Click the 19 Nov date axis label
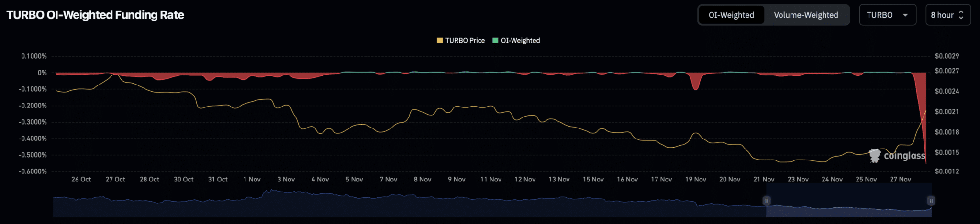This screenshot has height=224, width=980. pos(695,180)
